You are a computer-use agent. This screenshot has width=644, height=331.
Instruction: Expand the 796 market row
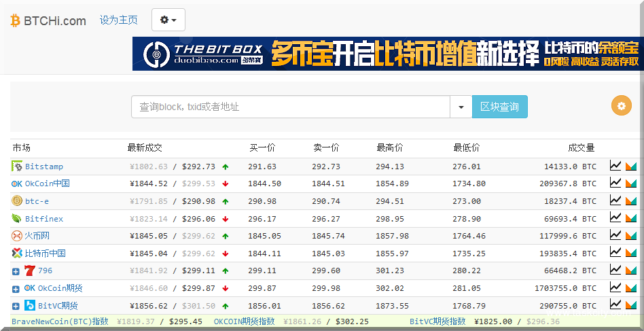[16, 271]
